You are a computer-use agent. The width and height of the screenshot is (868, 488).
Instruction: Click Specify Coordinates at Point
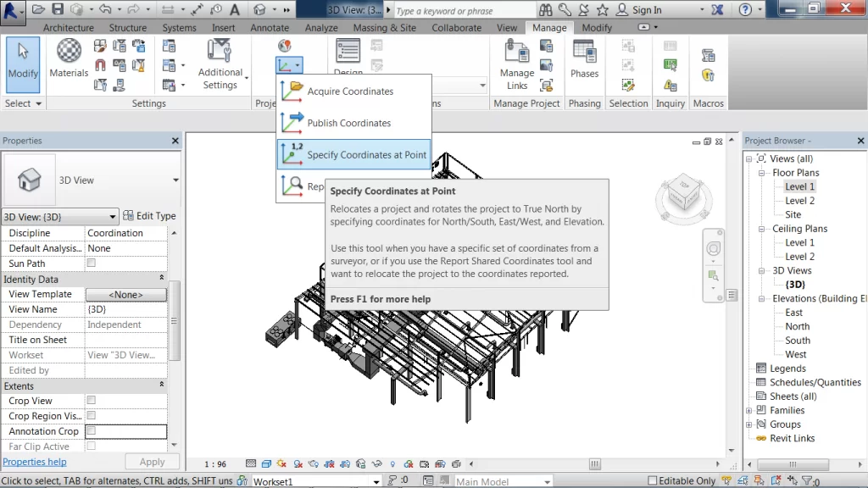coord(366,155)
